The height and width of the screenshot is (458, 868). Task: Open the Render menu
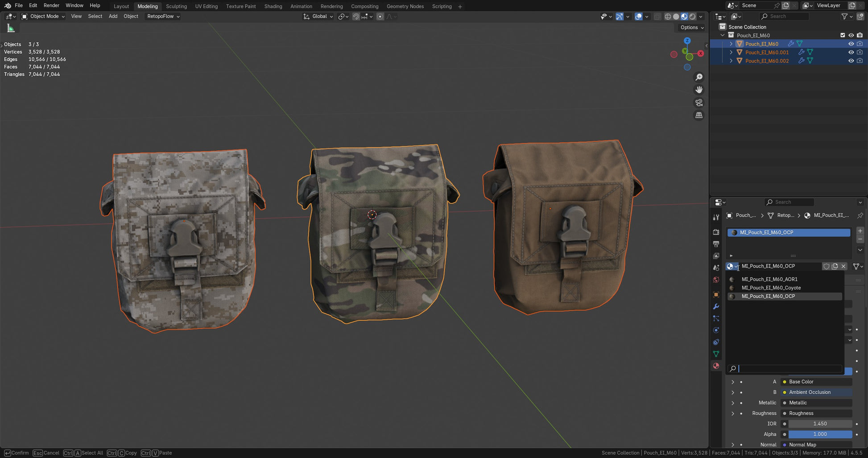pos(51,5)
